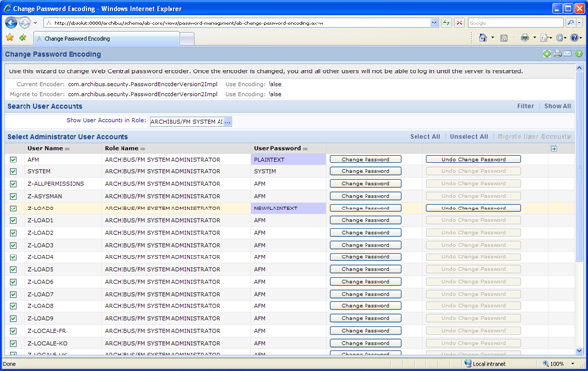Click sort icon beside User Password header

point(305,149)
